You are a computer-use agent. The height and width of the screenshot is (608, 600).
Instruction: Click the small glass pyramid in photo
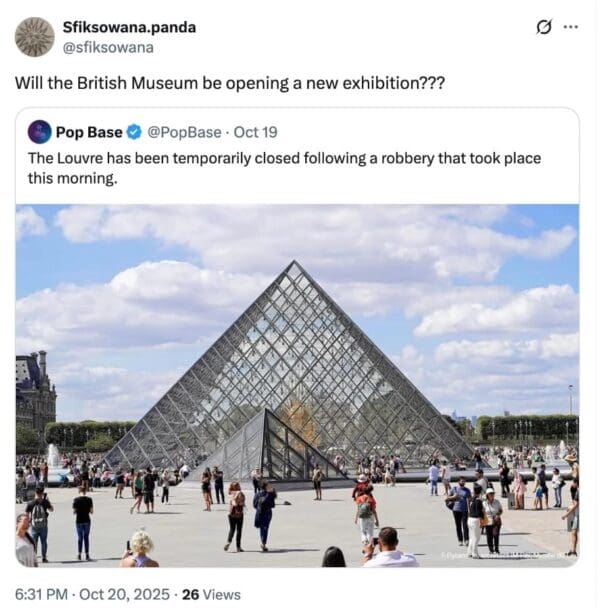pyautogui.click(x=268, y=446)
